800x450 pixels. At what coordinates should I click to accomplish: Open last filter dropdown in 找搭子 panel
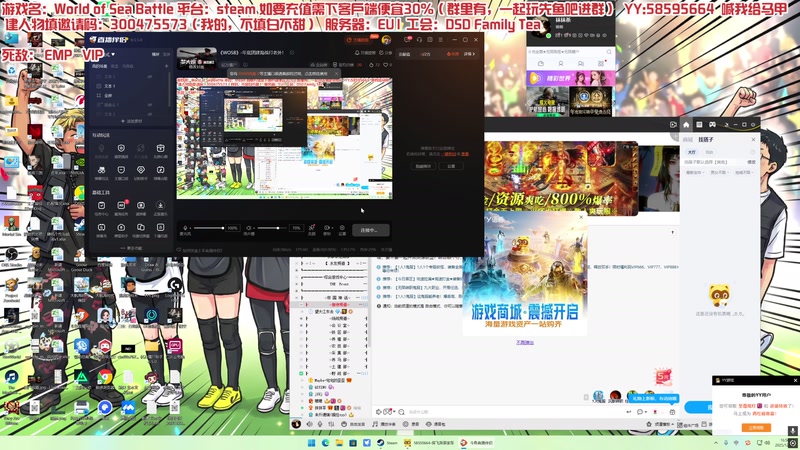click(x=743, y=172)
